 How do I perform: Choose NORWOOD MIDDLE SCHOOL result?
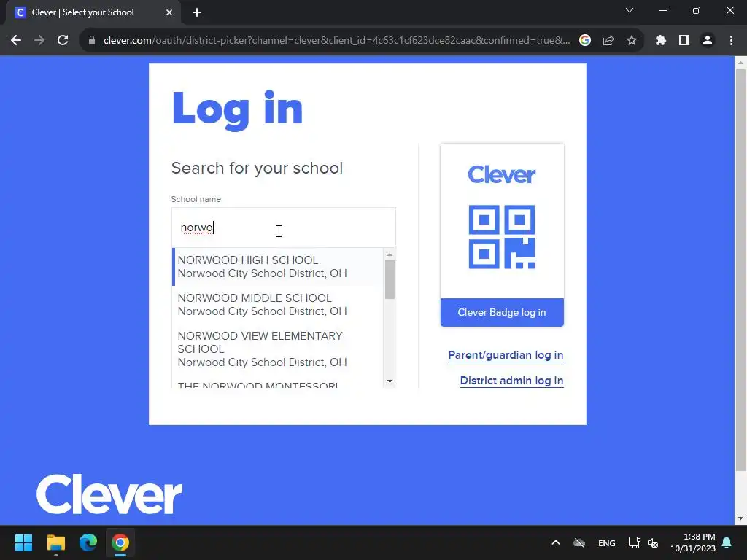(278, 305)
